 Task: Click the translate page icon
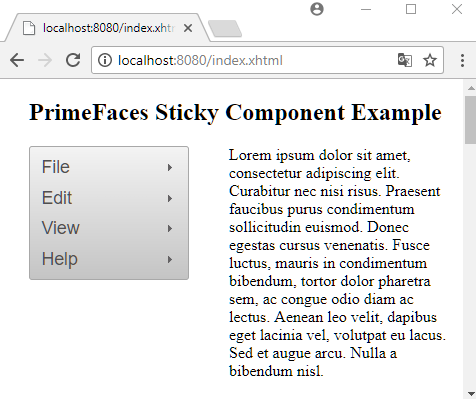pyautogui.click(x=405, y=60)
